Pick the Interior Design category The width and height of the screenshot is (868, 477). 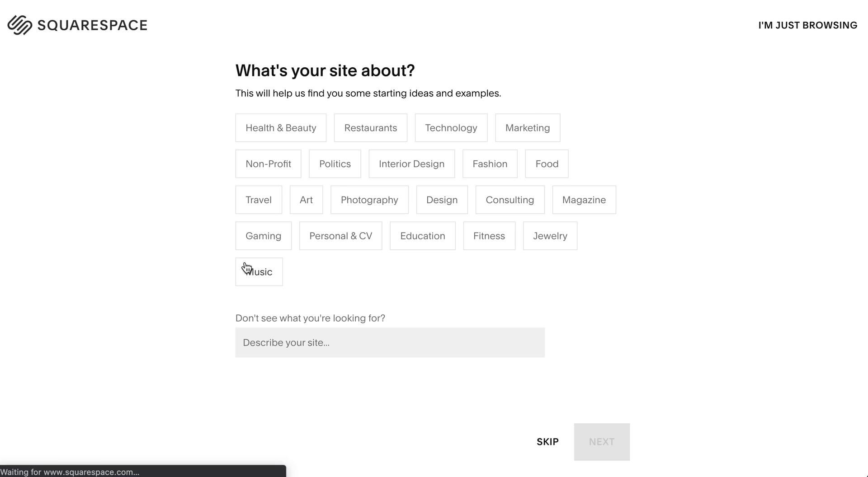[412, 164]
